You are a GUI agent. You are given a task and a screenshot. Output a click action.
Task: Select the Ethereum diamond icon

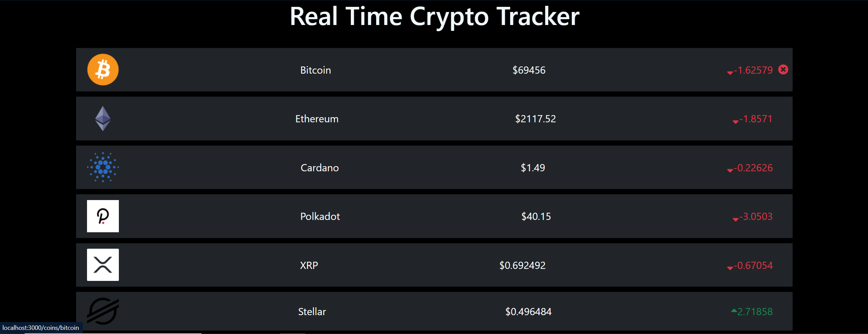pyautogui.click(x=103, y=118)
